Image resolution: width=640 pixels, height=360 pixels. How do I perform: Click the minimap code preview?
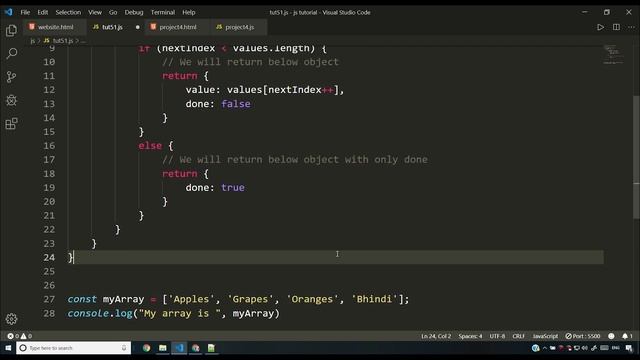pyautogui.click(x=613, y=55)
